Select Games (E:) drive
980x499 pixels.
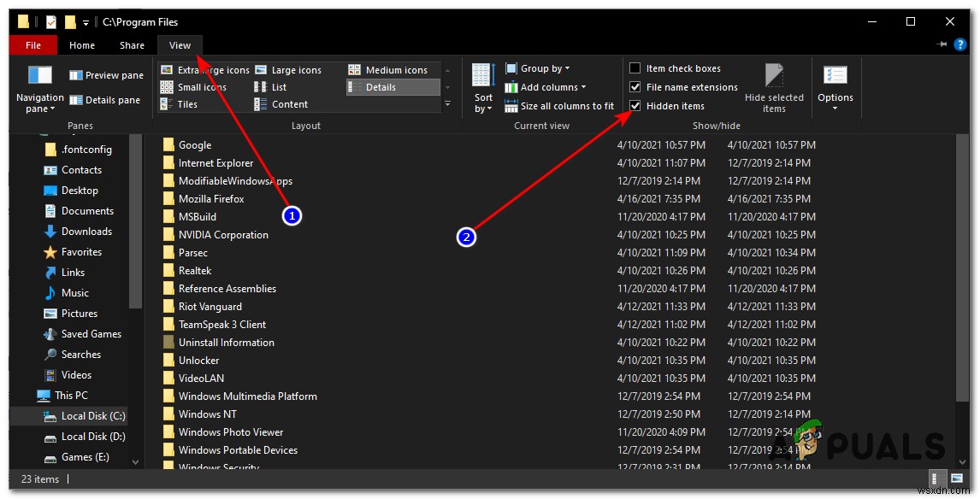[76, 457]
